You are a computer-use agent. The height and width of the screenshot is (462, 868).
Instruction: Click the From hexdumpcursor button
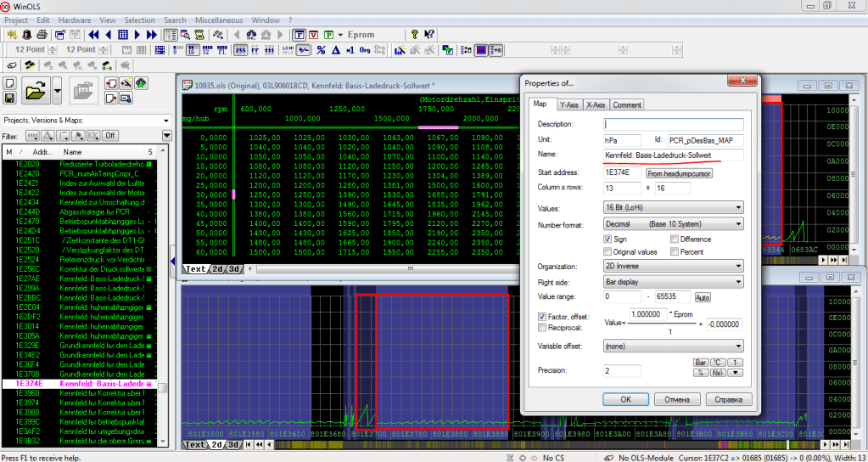679,173
